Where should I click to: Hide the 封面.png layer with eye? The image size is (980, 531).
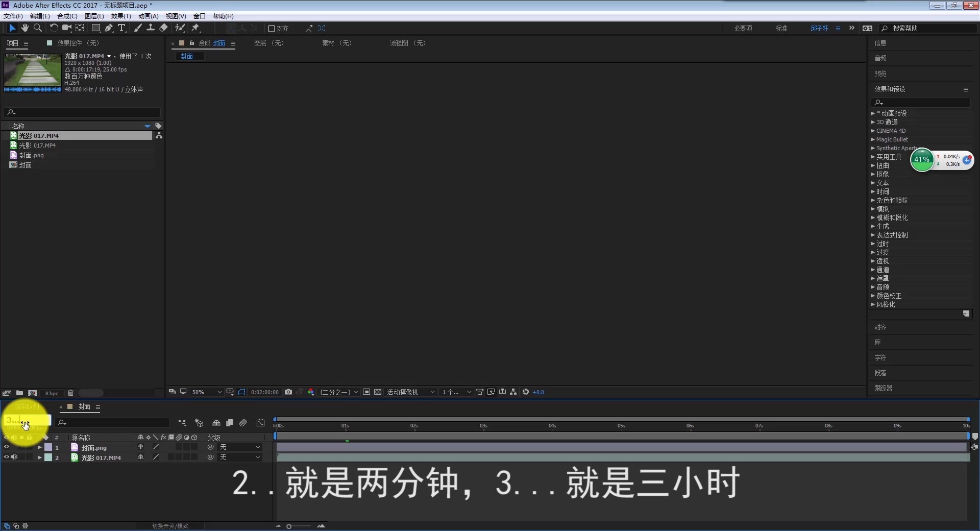click(x=7, y=447)
